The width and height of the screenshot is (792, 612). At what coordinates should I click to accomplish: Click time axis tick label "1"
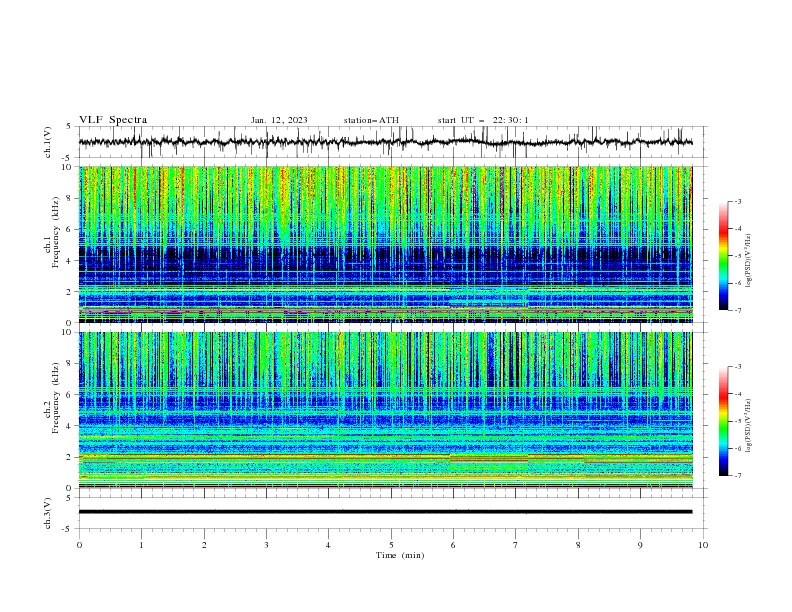[141, 545]
